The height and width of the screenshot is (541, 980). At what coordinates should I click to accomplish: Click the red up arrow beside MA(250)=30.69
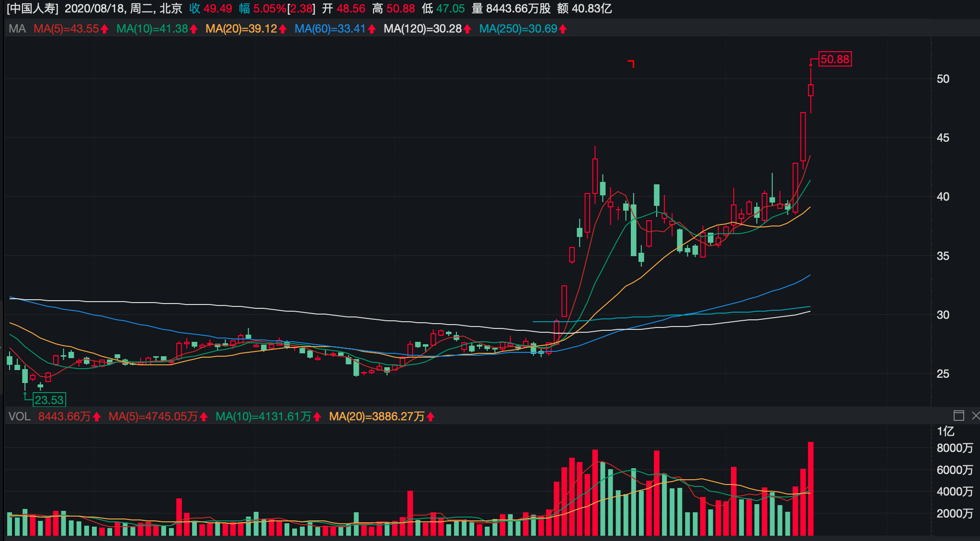564,29
